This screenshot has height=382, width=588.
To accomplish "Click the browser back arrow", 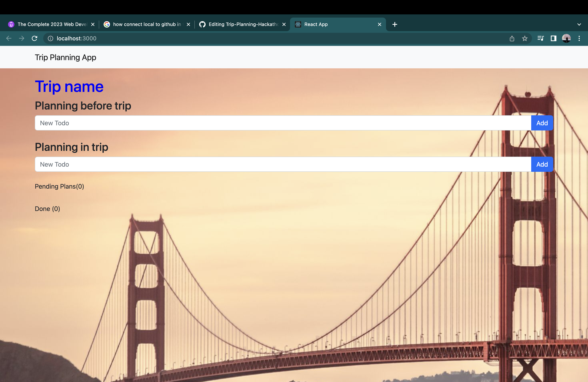I will tap(9, 38).
